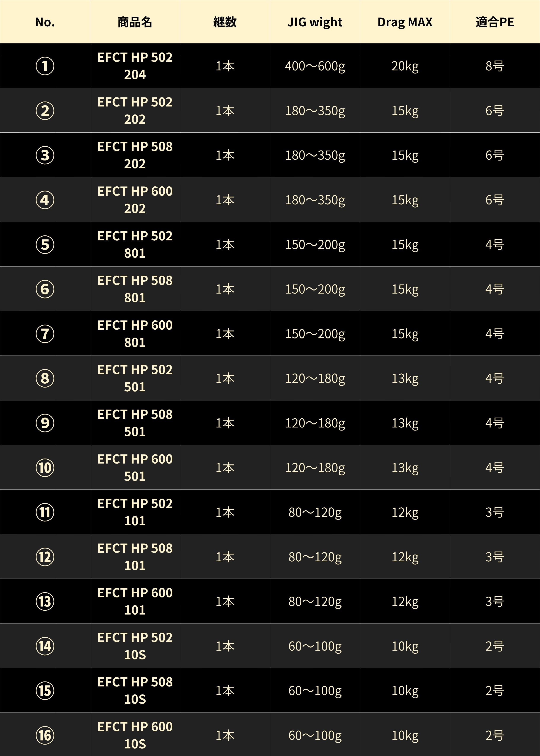The width and height of the screenshot is (540, 756).
Task: Select EFCT HP 508 10S product name
Action: (135, 691)
